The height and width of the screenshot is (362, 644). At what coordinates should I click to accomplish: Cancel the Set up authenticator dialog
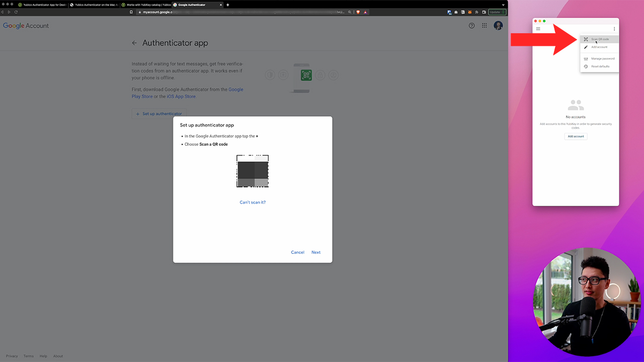point(297,252)
